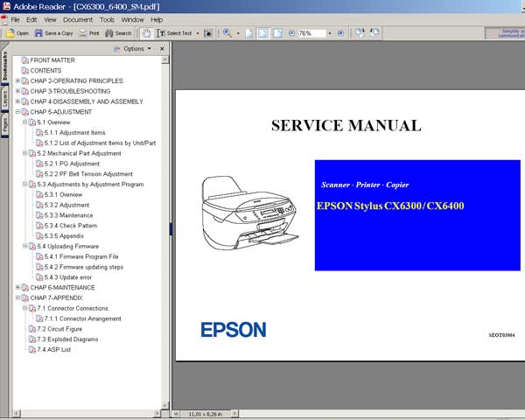Viewport: 525px width, 420px height.
Task: Collapse 5.3 Adjustments by Adjustment Program node
Action: (x=24, y=185)
